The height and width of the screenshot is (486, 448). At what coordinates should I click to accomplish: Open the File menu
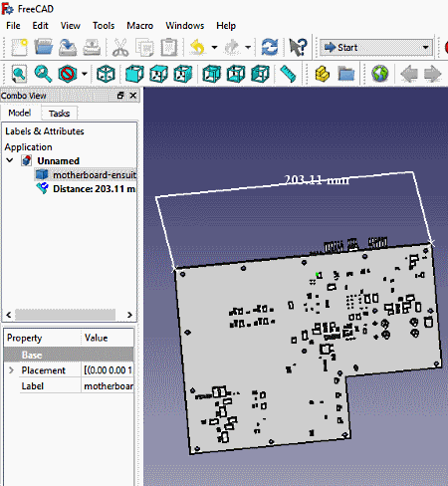click(x=13, y=26)
